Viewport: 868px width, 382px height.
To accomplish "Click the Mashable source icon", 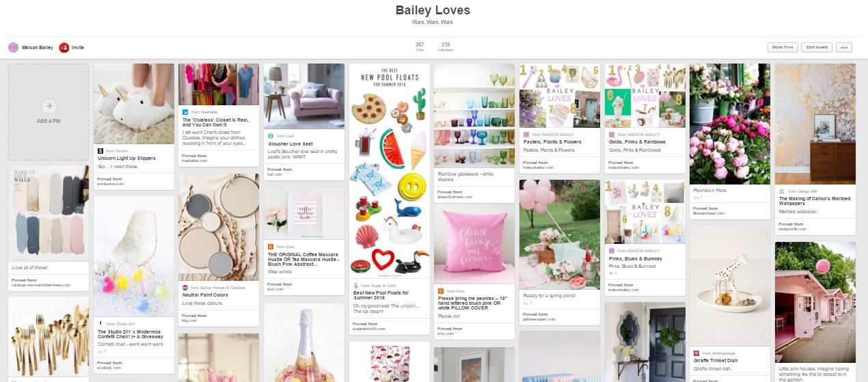I will click(185, 111).
